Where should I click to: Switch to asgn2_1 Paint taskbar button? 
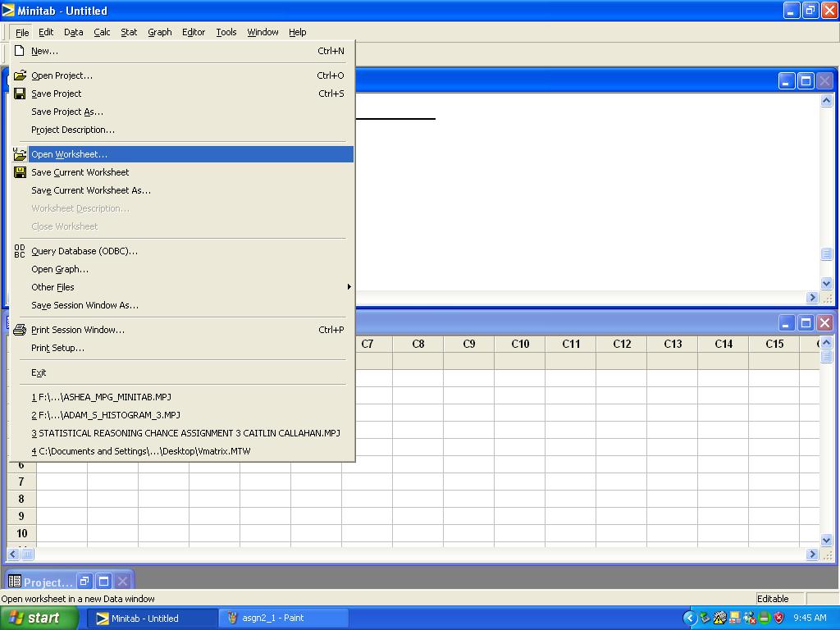tap(283, 618)
